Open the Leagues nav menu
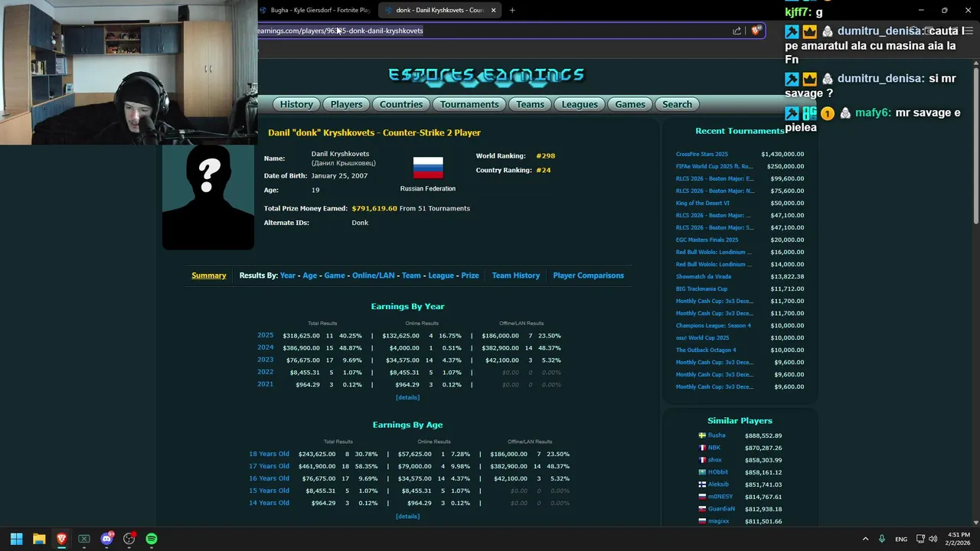The height and width of the screenshot is (551, 980). (580, 104)
